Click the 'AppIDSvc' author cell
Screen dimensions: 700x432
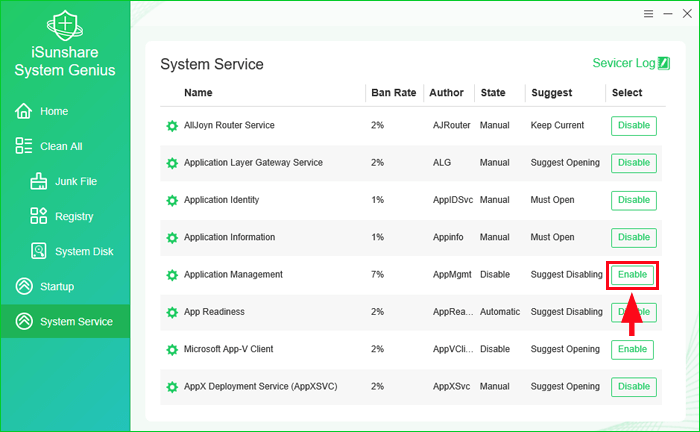tap(453, 200)
